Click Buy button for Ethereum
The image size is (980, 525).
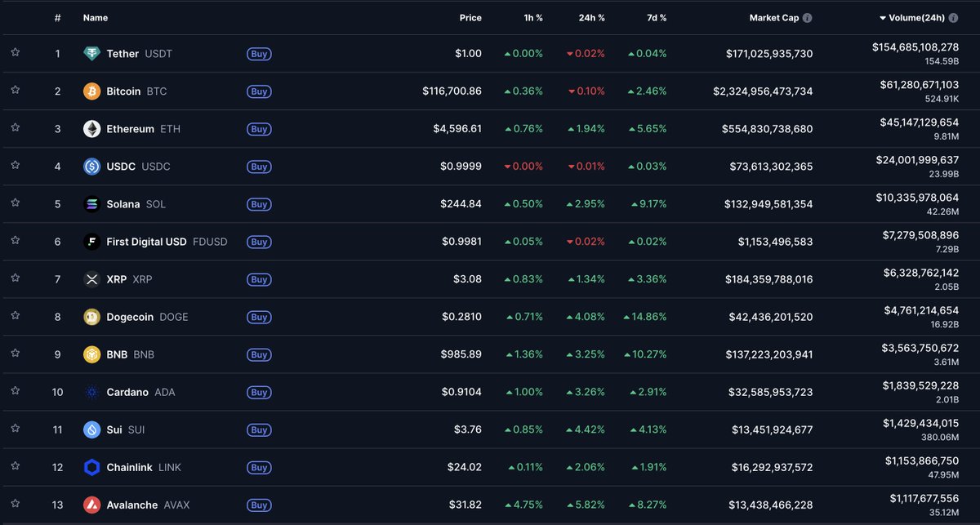click(259, 129)
